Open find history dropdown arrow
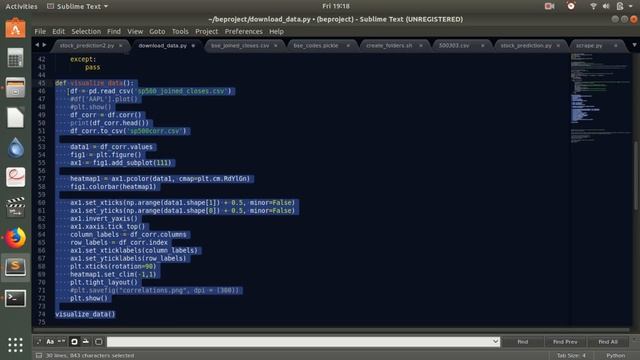Screen dimensions: 640x360 [x=495, y=342]
